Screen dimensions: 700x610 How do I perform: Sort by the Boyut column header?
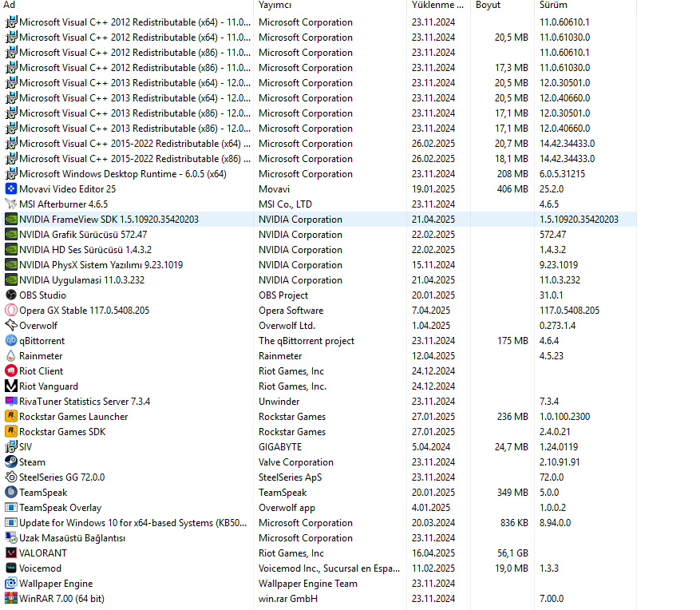click(x=502, y=6)
